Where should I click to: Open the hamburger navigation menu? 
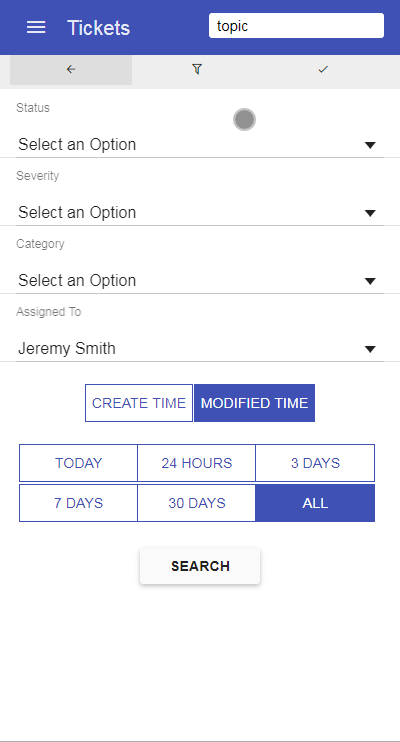coord(36,27)
